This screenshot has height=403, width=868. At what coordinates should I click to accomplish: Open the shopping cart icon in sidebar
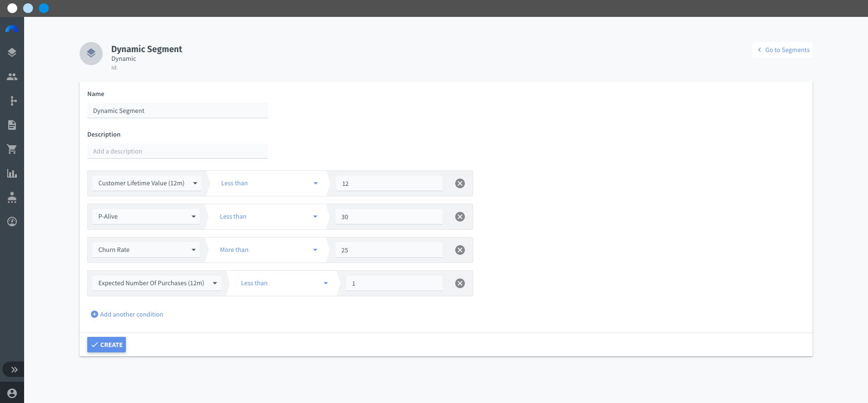(12, 149)
